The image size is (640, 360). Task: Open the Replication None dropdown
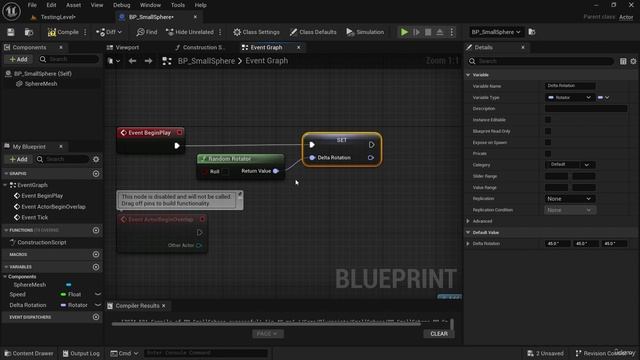569,199
